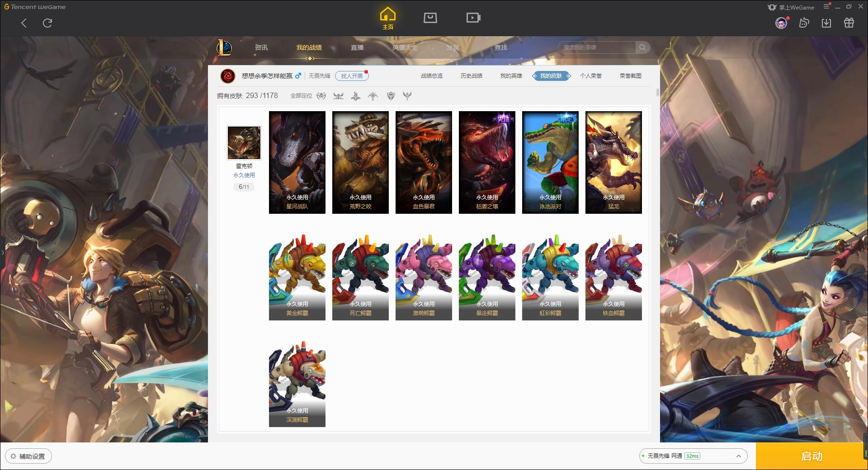
Task: Click the Tencent WeGame title logo
Action: pos(35,7)
